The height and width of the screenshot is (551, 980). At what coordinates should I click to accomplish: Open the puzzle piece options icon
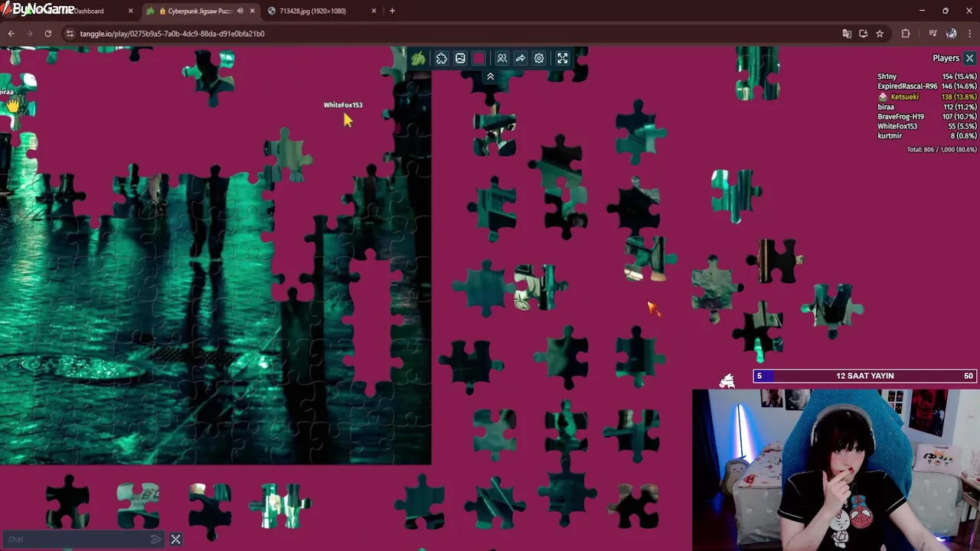[442, 58]
